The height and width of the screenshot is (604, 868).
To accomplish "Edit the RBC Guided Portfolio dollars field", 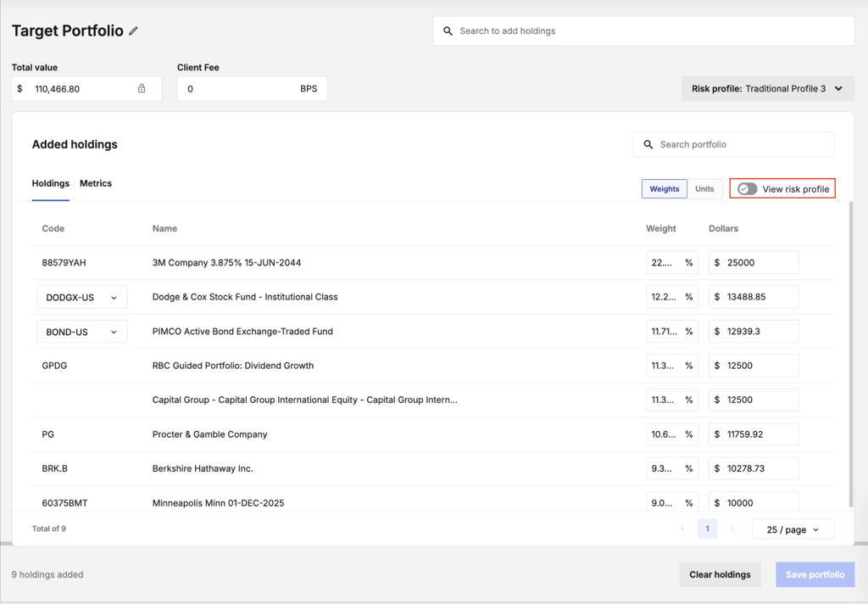I will [754, 366].
